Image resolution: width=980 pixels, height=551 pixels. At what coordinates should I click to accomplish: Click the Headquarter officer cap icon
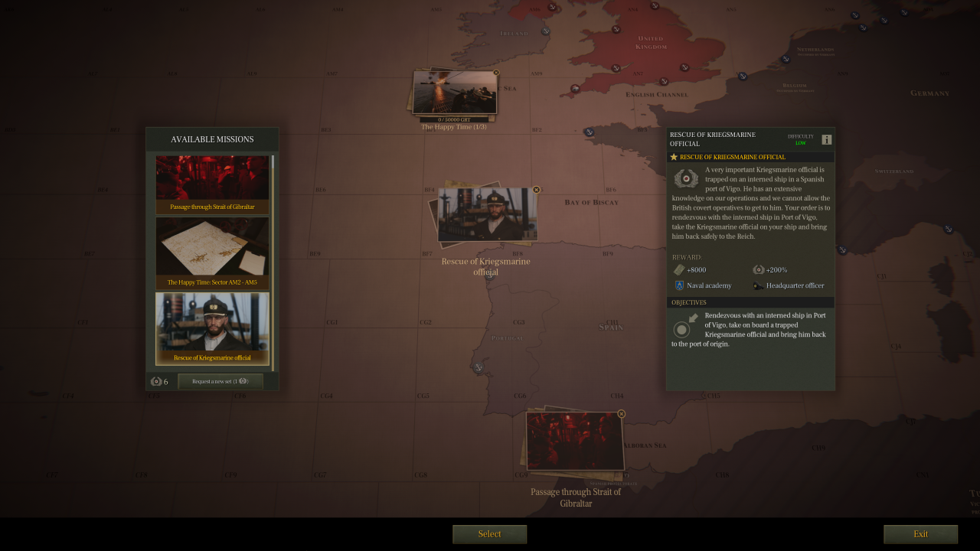tap(758, 285)
